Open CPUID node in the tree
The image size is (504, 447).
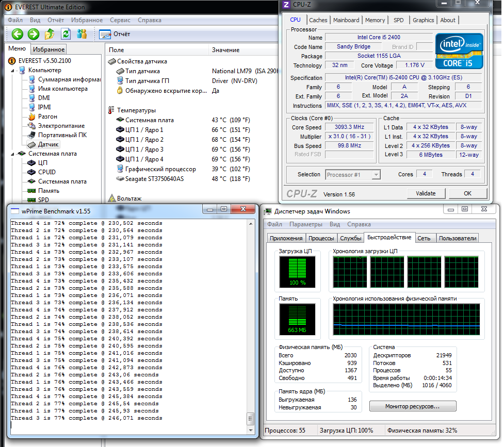[46, 172]
